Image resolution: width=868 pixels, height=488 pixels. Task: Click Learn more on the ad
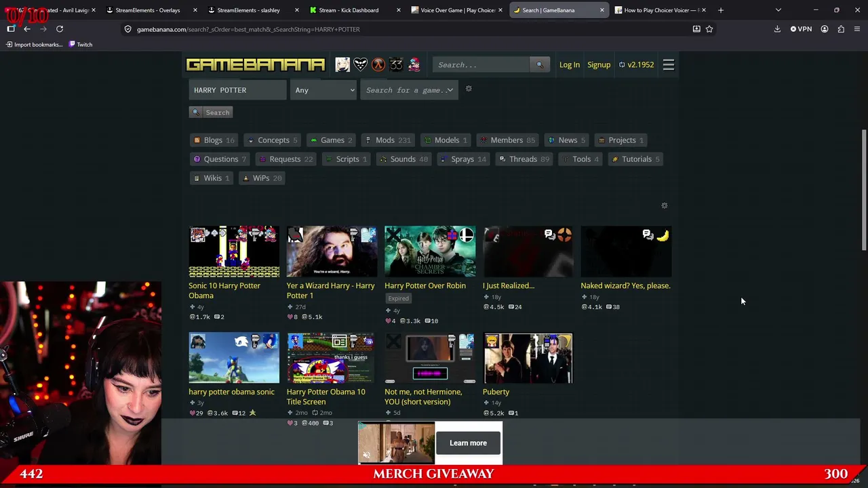tap(468, 443)
